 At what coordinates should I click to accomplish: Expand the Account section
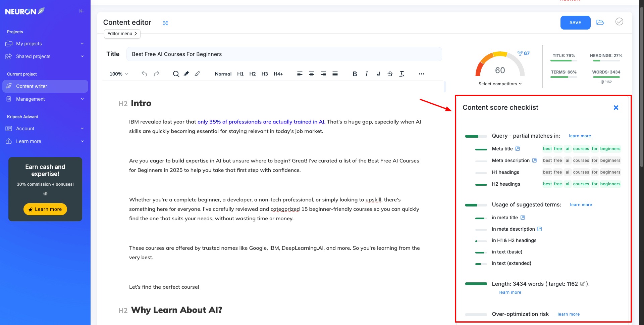(45, 129)
